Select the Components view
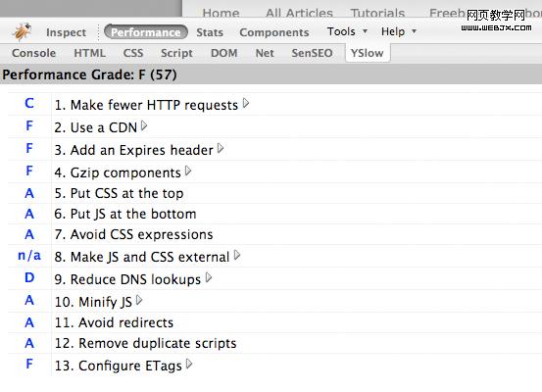This screenshot has width=542, height=392. pyautogui.click(x=274, y=32)
